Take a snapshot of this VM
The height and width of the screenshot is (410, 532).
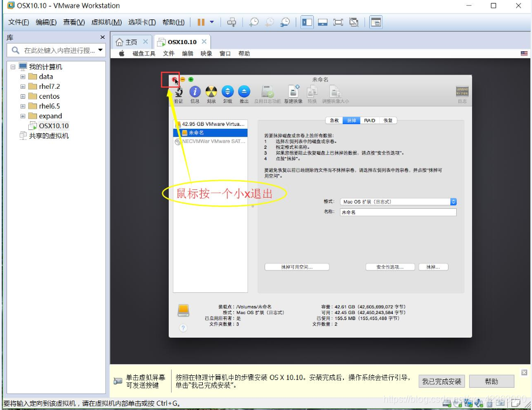(x=253, y=22)
